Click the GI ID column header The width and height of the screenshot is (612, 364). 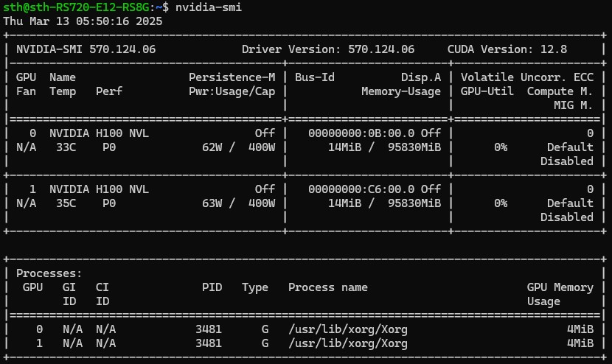[69, 294]
